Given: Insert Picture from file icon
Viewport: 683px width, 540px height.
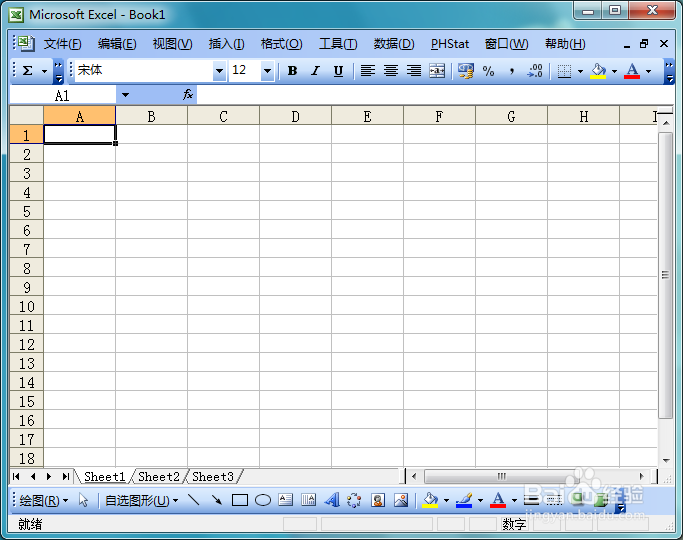Looking at the screenshot, I should pos(401,500).
